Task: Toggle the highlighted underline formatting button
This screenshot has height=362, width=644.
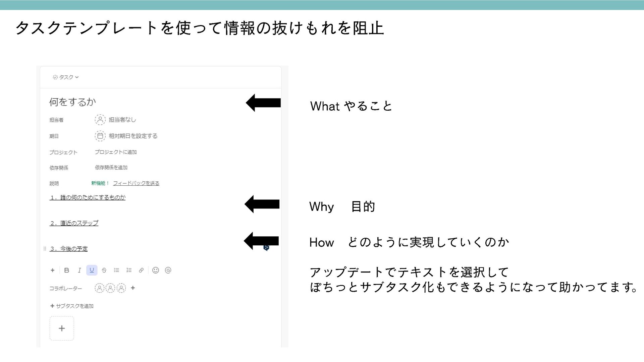Action: coord(92,270)
